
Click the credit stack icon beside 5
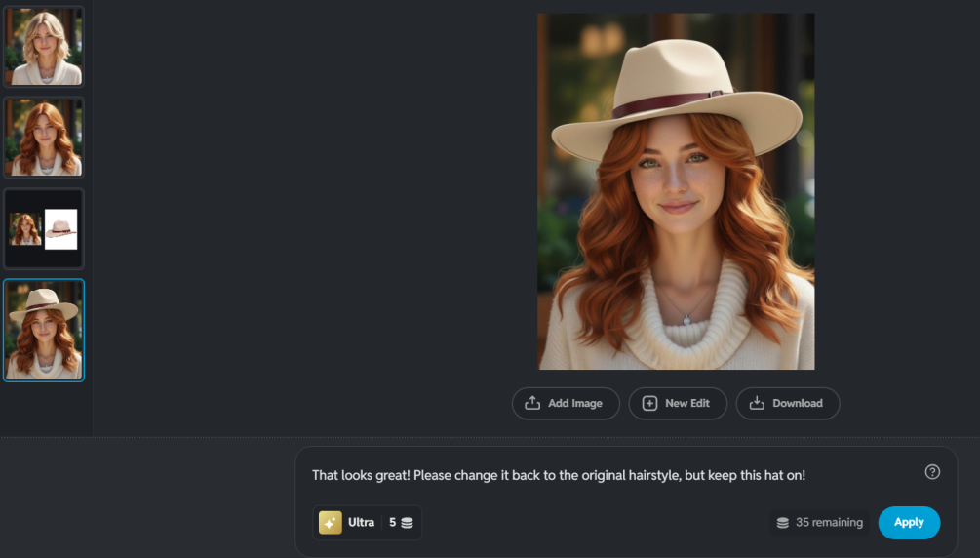pos(407,523)
